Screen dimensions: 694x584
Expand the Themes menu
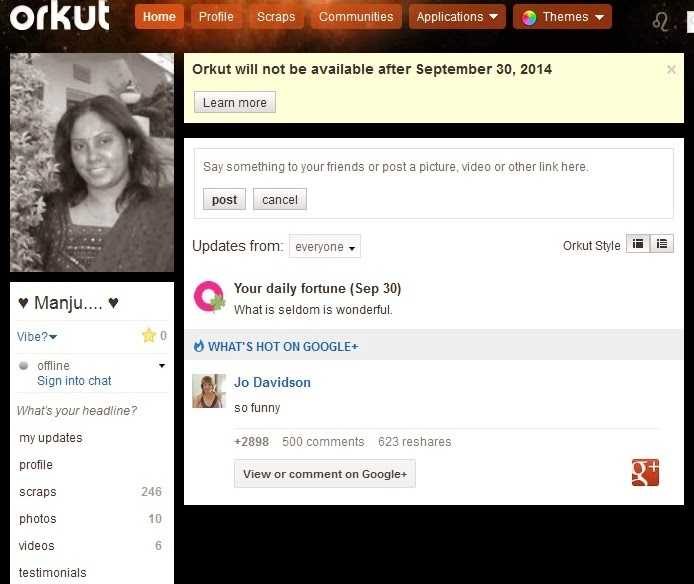coord(562,17)
